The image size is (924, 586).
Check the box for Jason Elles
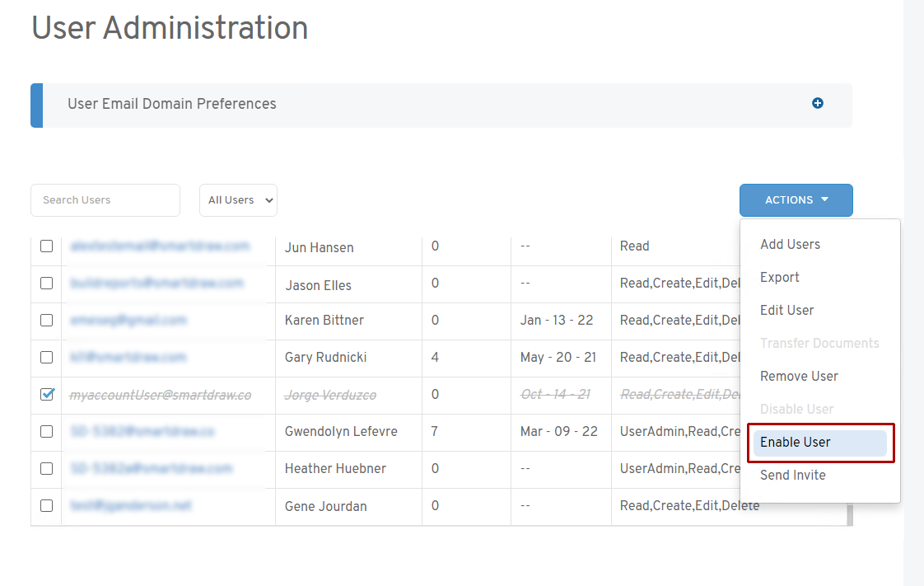pos(47,283)
